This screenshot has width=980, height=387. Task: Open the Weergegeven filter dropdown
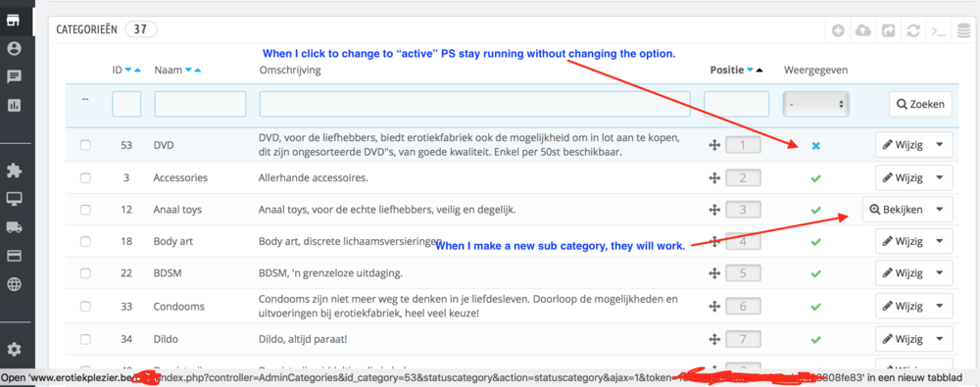[x=816, y=105]
